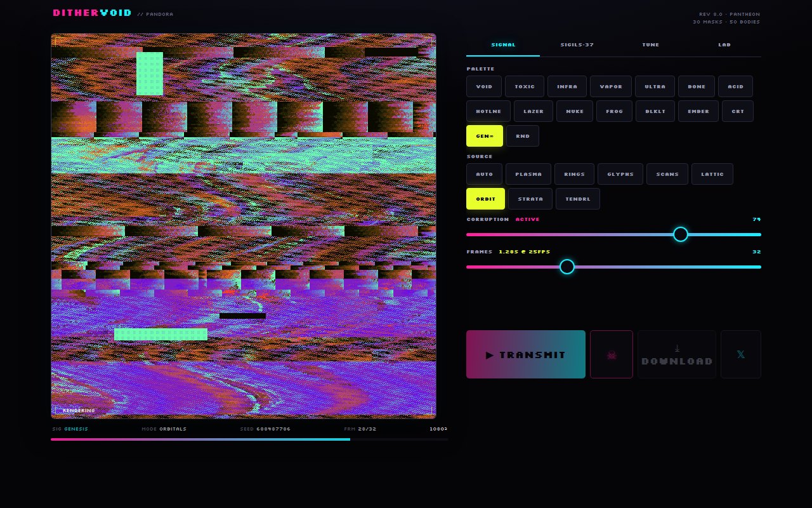Click the Rnd random palette button

pos(523,136)
